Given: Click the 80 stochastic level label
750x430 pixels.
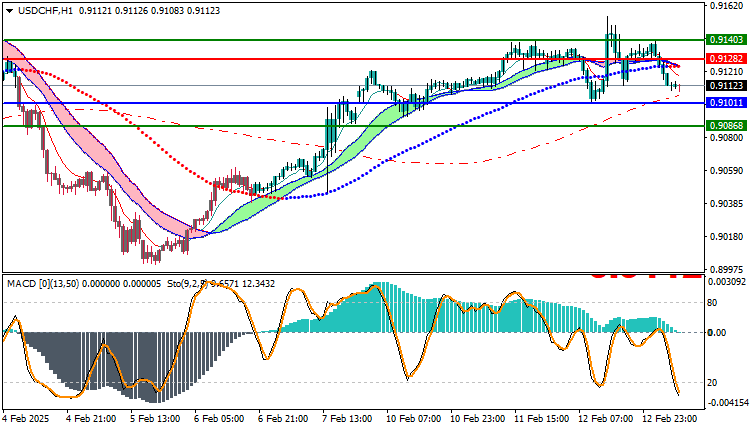Looking at the screenshot, I should [x=712, y=303].
